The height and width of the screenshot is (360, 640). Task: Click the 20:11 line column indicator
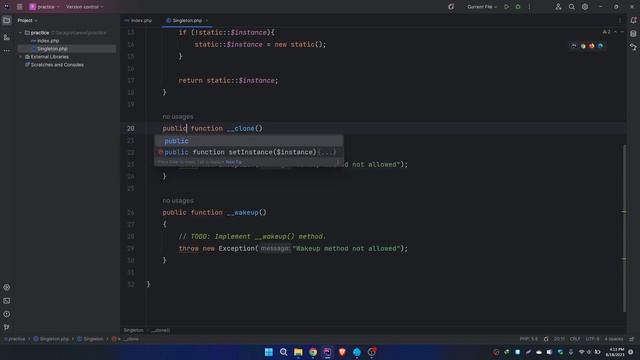click(559, 339)
